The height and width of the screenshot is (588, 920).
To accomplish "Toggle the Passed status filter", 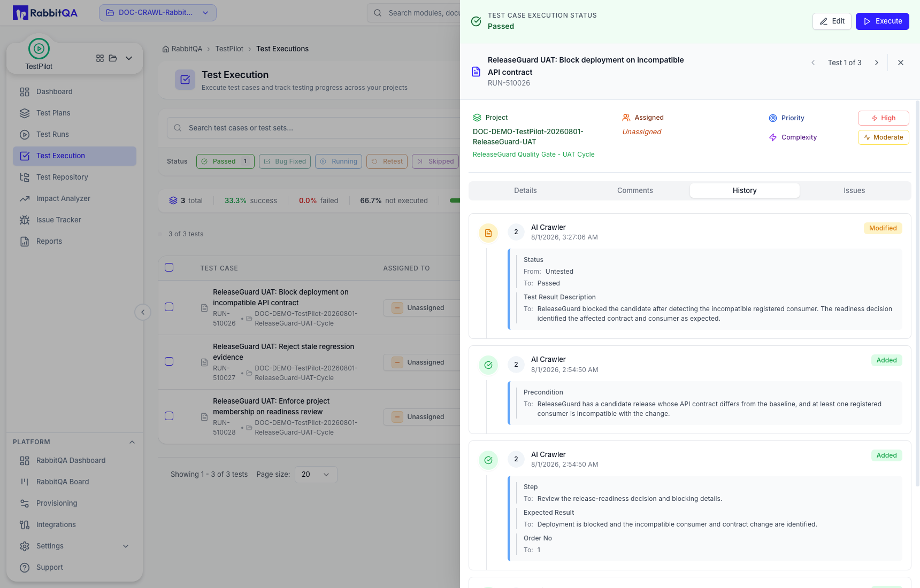I will [225, 161].
